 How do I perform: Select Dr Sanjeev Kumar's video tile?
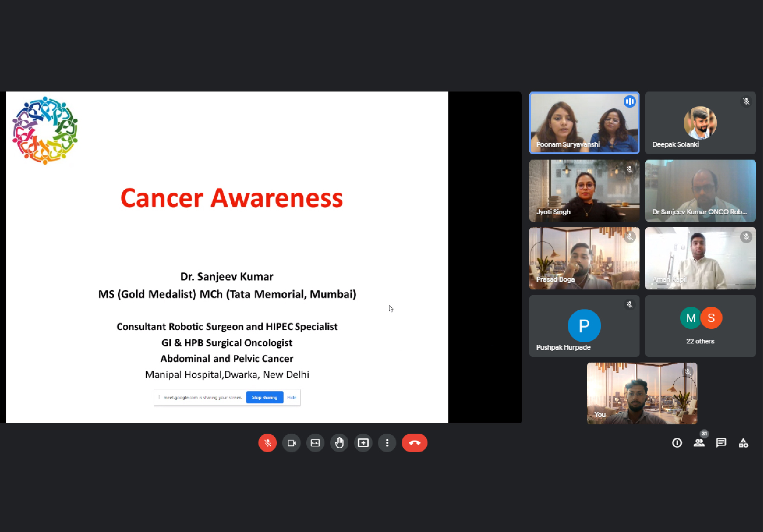coord(700,191)
